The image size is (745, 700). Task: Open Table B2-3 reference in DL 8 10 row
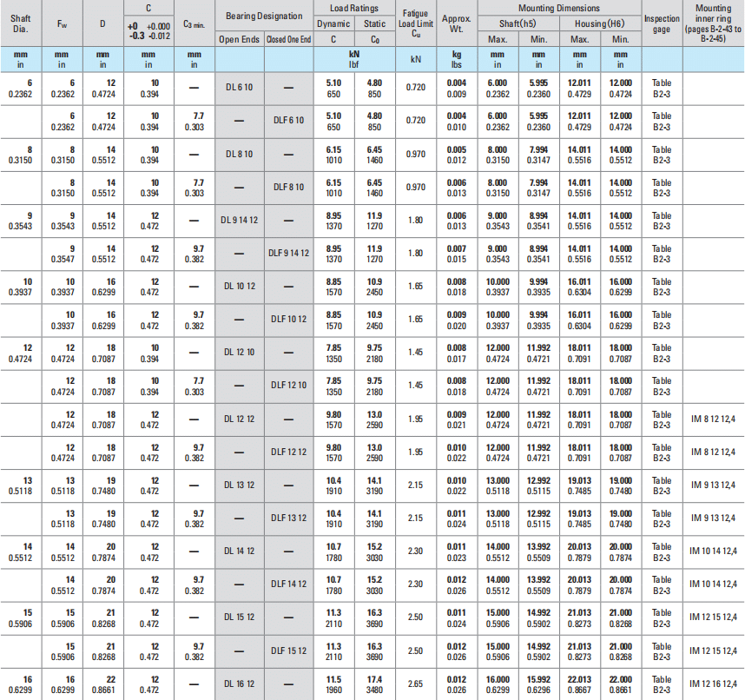[662, 154]
